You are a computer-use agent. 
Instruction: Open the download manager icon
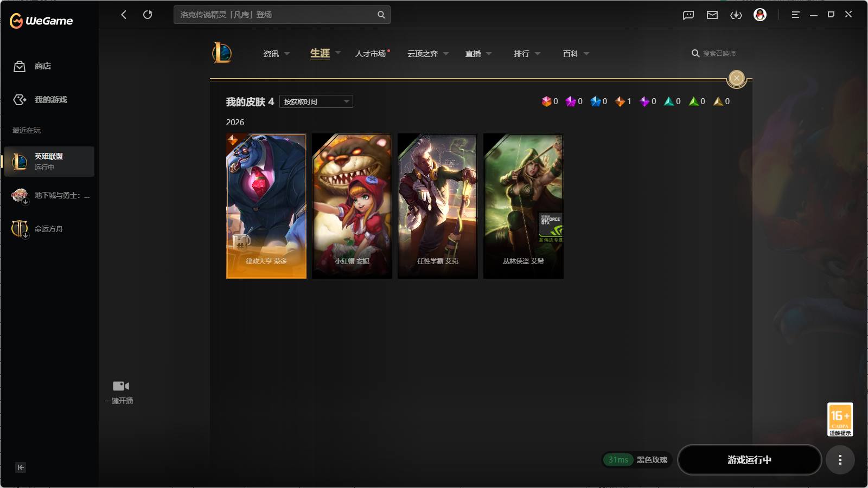click(x=736, y=15)
